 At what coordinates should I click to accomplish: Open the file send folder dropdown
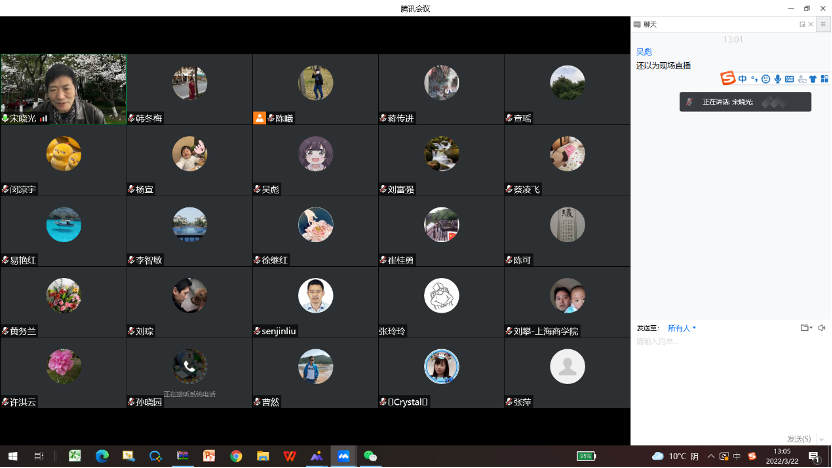(x=806, y=328)
